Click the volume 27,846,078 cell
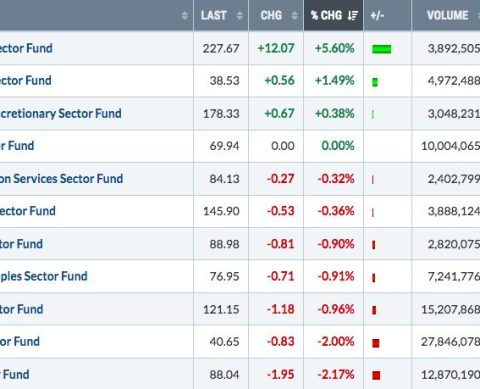The height and width of the screenshot is (389, 480). 450,342
